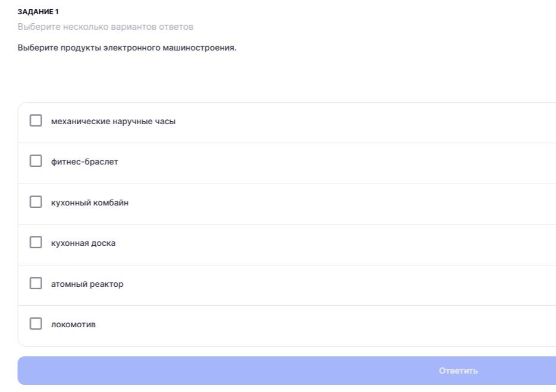556x392 pixels.
Task: Click the кухонная доска option label
Action: pyautogui.click(x=83, y=244)
